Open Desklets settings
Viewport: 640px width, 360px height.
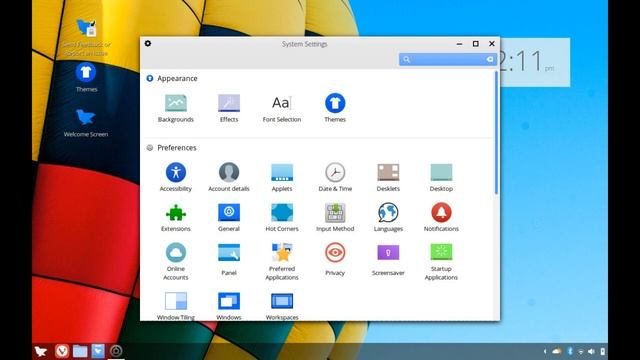pos(388,177)
